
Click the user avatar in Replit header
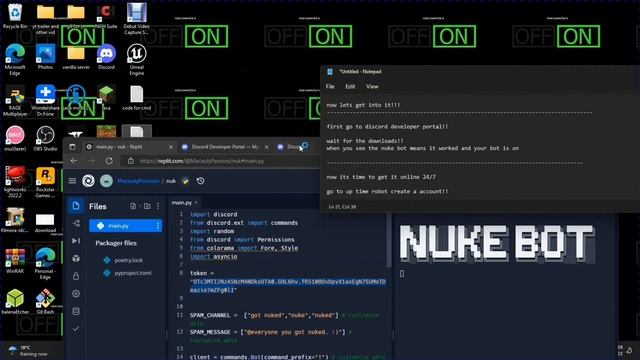coord(106,181)
